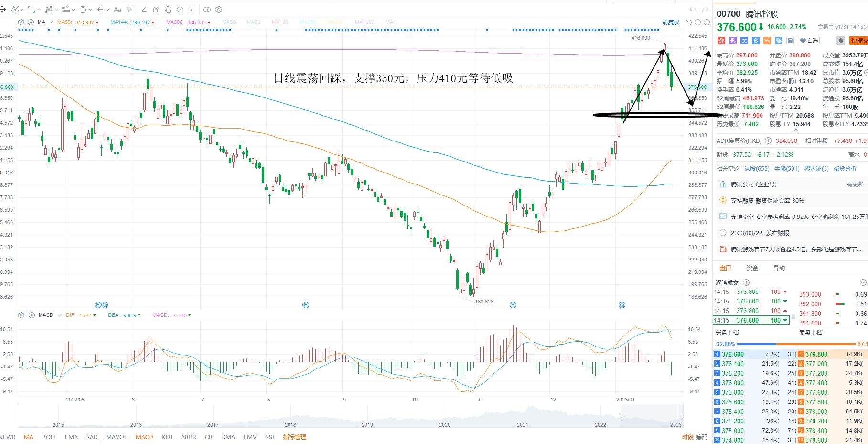
Task: Remove the MACD indicator
Action: 32,315
